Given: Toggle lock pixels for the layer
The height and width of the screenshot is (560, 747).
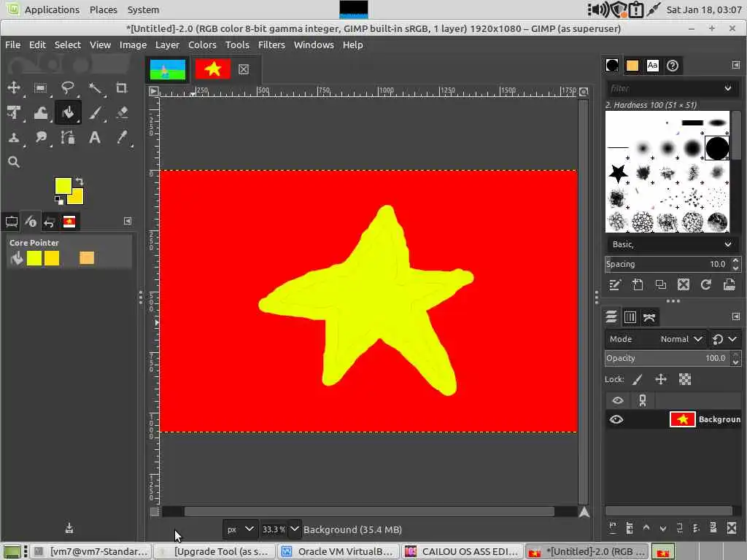Looking at the screenshot, I should coord(638,379).
